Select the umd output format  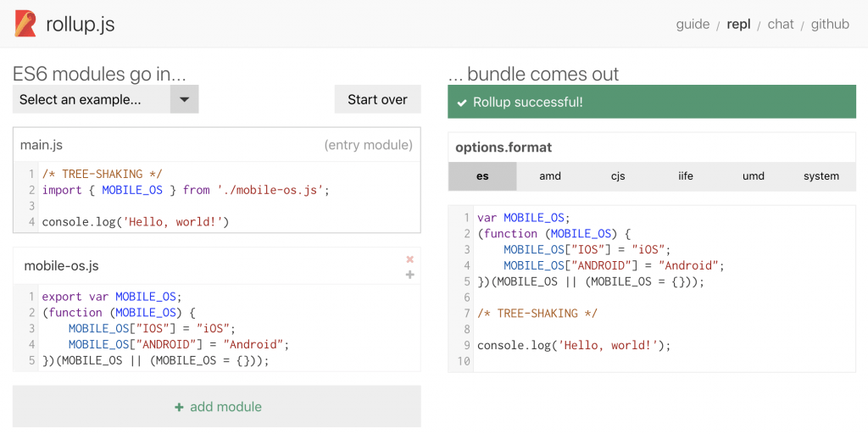click(x=754, y=176)
